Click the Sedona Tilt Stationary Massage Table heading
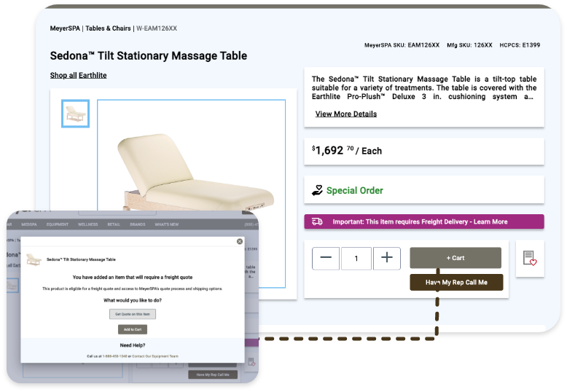567x392 pixels. point(149,55)
